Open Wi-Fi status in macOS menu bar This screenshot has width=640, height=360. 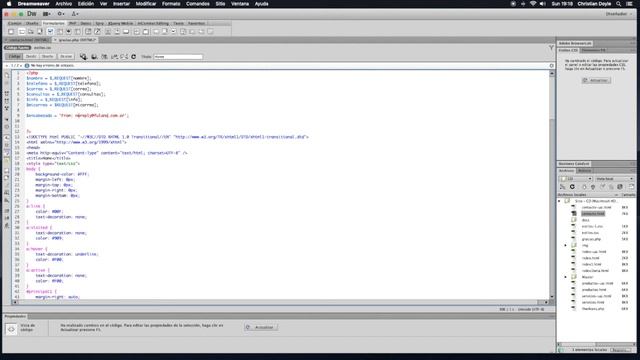pyautogui.click(x=533, y=4)
